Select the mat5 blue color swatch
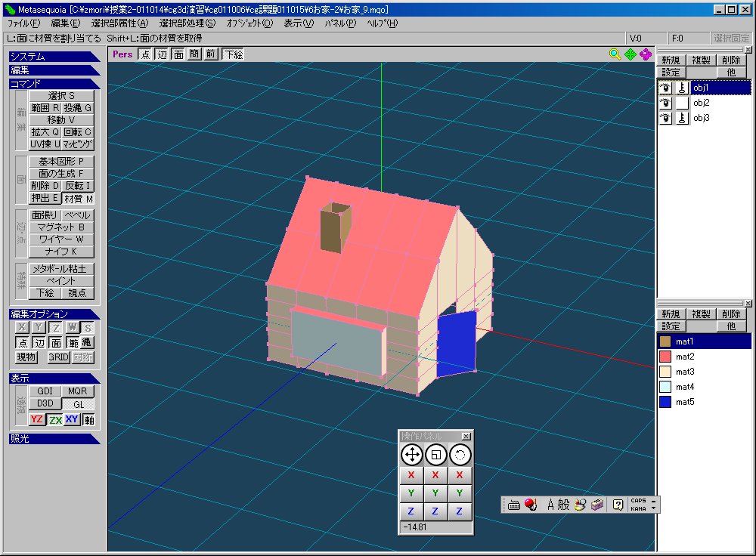Screen dimensions: 756x556 [665, 402]
